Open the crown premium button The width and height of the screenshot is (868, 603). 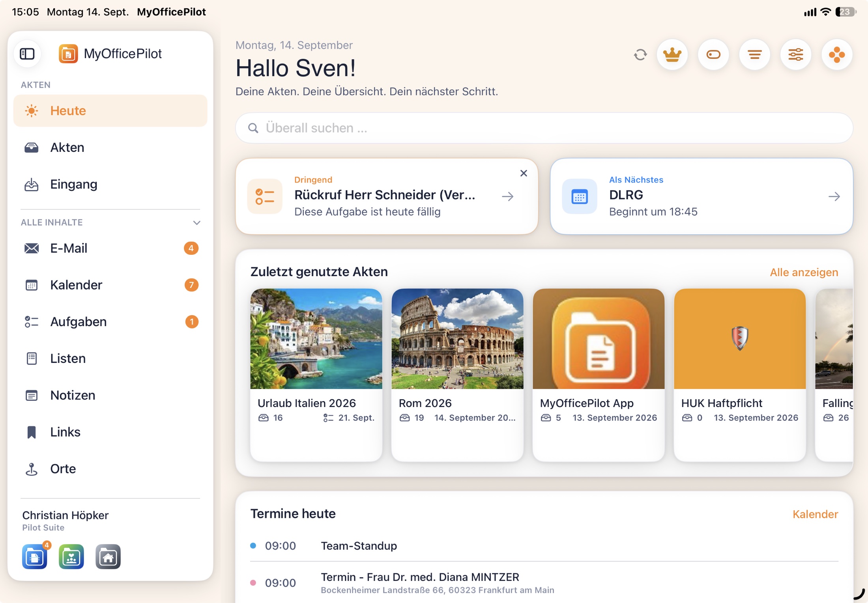pos(672,54)
